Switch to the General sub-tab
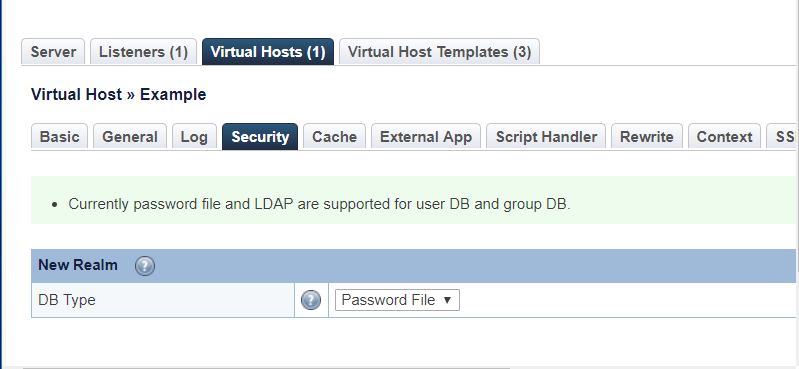This screenshot has width=799, height=369. point(130,137)
